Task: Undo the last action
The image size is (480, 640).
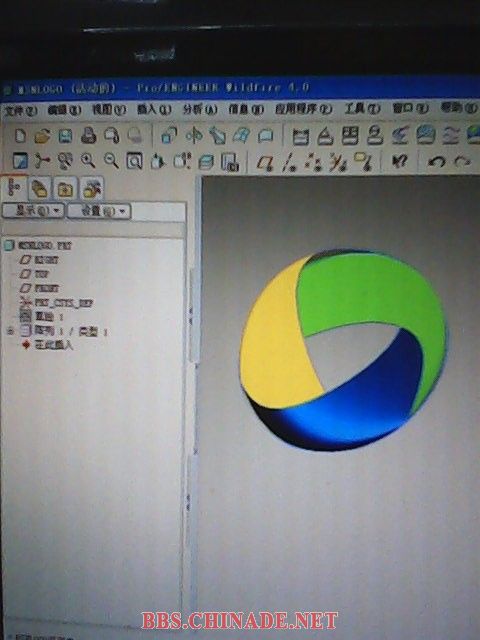Action: coord(436,162)
